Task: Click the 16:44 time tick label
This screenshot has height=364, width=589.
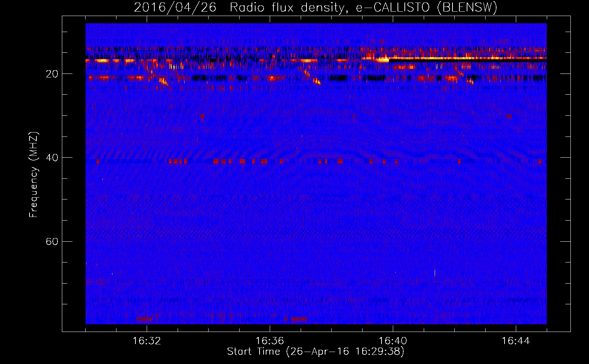Action: tap(516, 341)
